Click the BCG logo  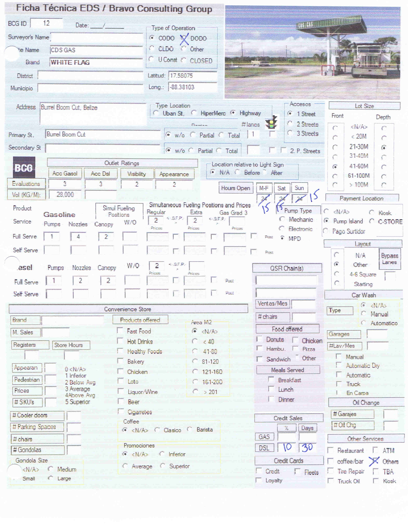click(x=24, y=167)
